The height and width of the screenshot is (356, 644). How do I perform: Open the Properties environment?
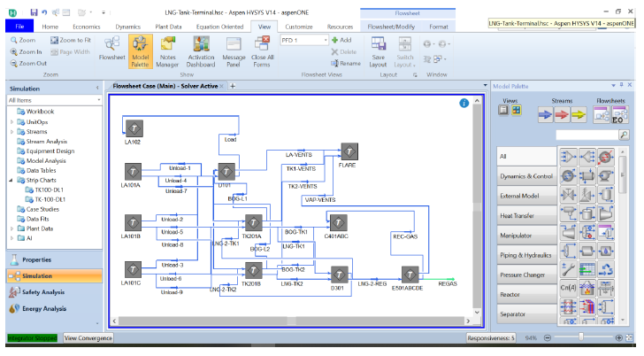point(54,259)
